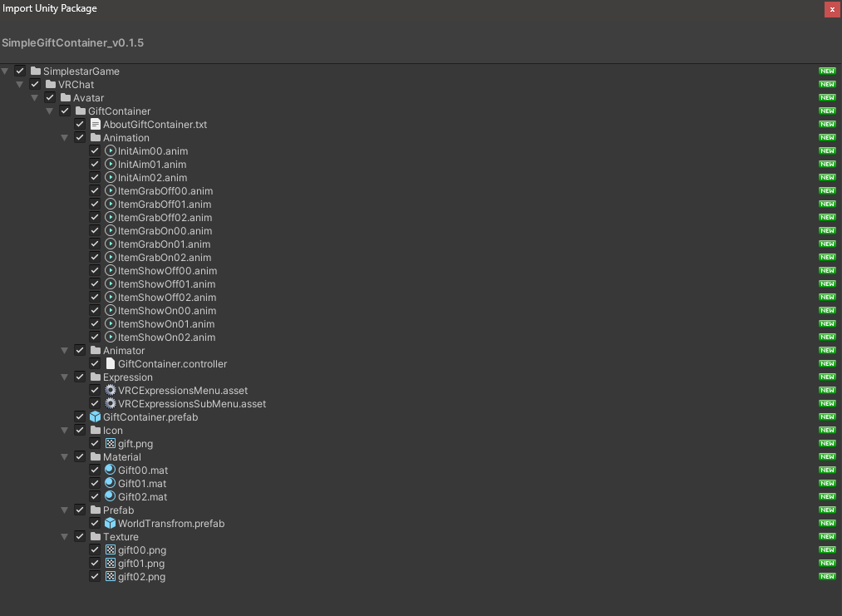Screen dimensions: 842x616
Task: Click the GiftContainer.controller file icon
Action: click(x=110, y=363)
